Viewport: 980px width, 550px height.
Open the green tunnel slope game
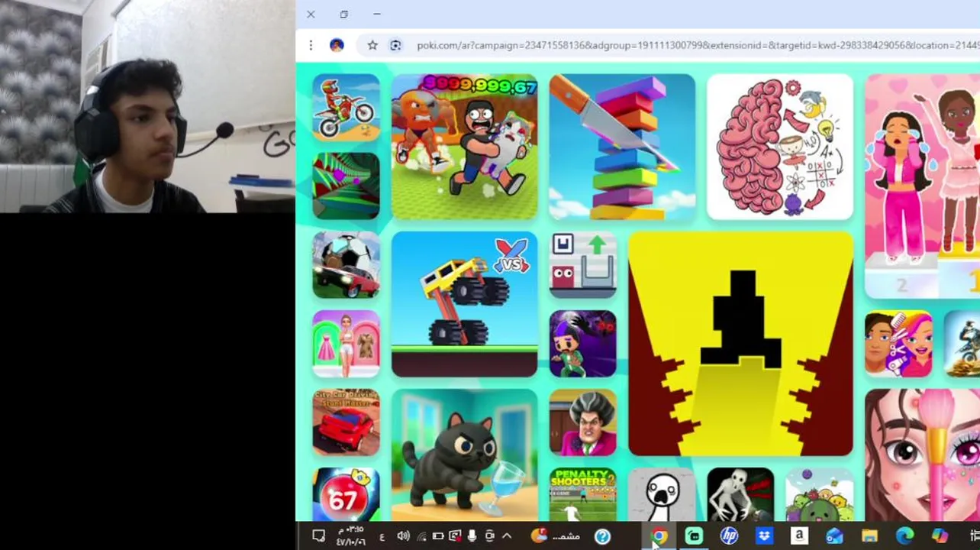(x=346, y=186)
